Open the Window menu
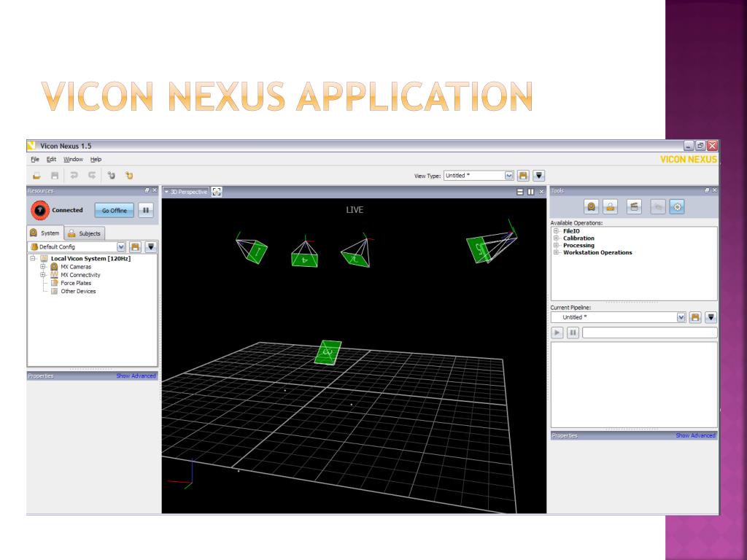 click(73, 159)
